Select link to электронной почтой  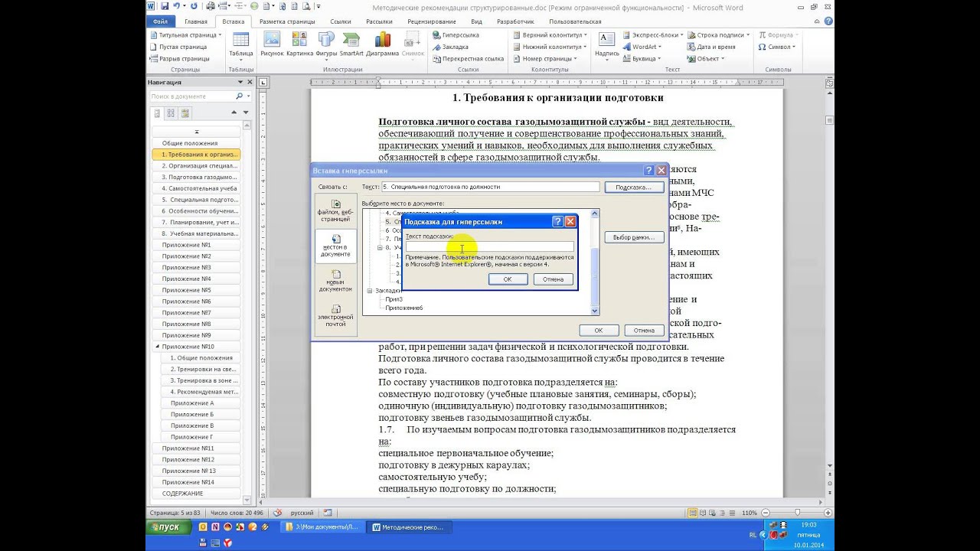(x=336, y=315)
